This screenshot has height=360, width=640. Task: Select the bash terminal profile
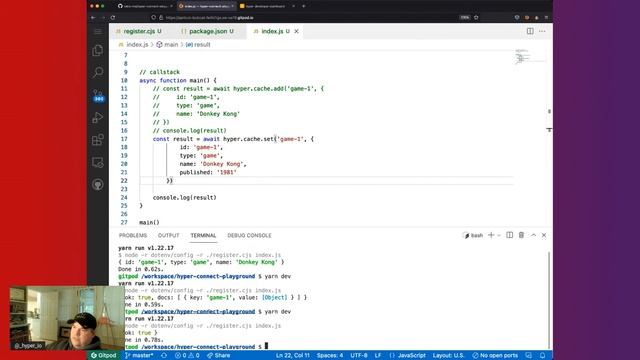473,235
